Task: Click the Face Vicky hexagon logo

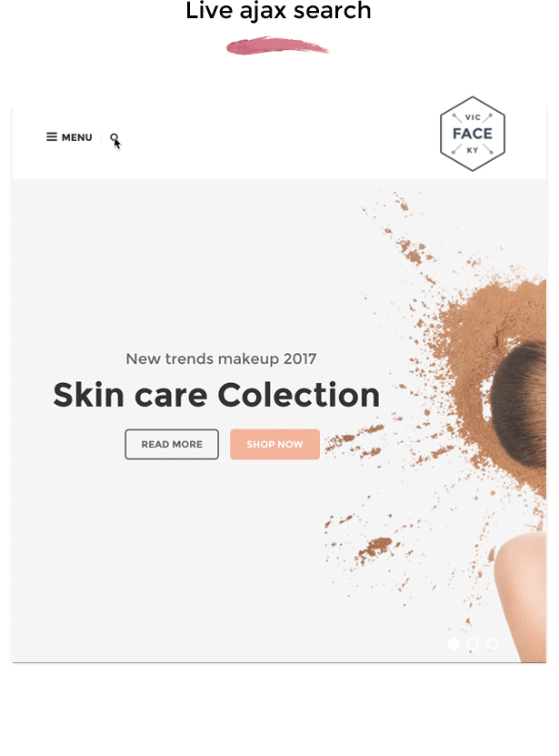Action: point(473,134)
